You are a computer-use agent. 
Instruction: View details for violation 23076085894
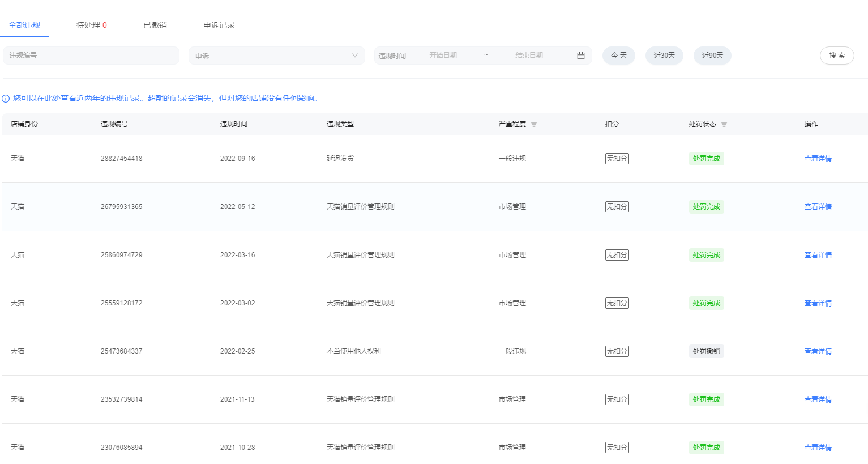coord(818,448)
